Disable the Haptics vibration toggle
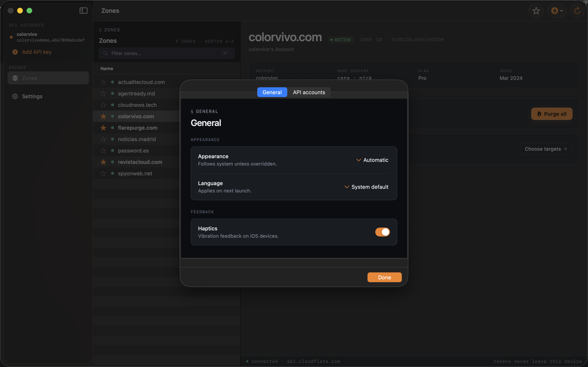 pyautogui.click(x=382, y=232)
